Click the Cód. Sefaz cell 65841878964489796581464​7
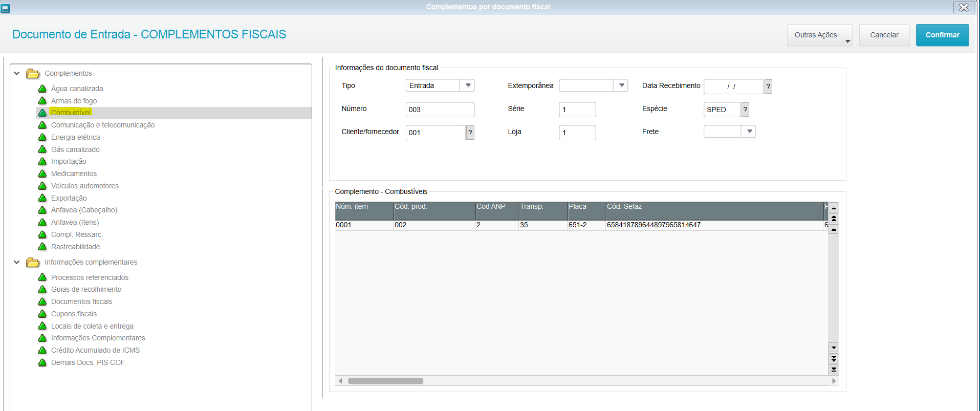Screen dimensions: 980x411 [x=714, y=225]
